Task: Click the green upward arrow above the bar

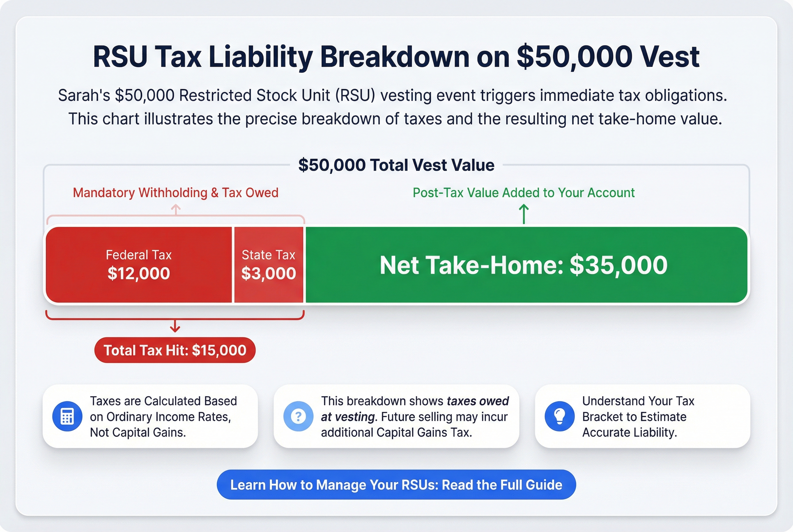Action: tap(524, 214)
